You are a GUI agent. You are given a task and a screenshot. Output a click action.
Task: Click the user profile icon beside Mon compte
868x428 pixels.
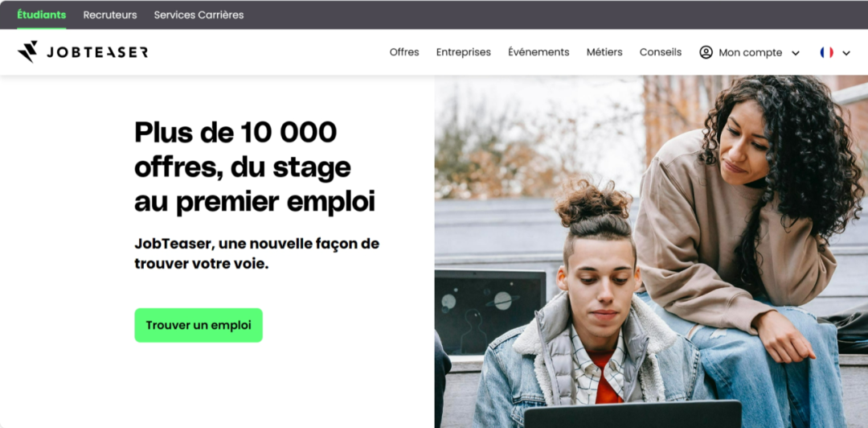coord(706,52)
